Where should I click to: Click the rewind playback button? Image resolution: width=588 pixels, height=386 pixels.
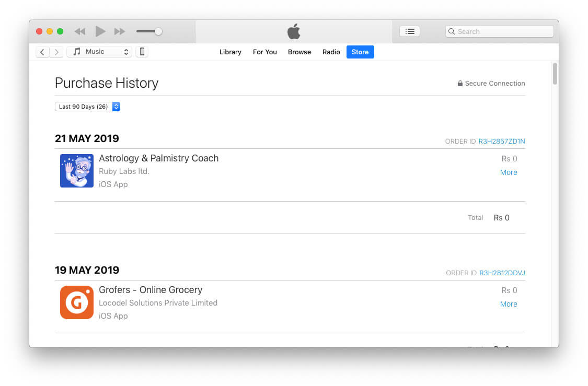pos(80,31)
